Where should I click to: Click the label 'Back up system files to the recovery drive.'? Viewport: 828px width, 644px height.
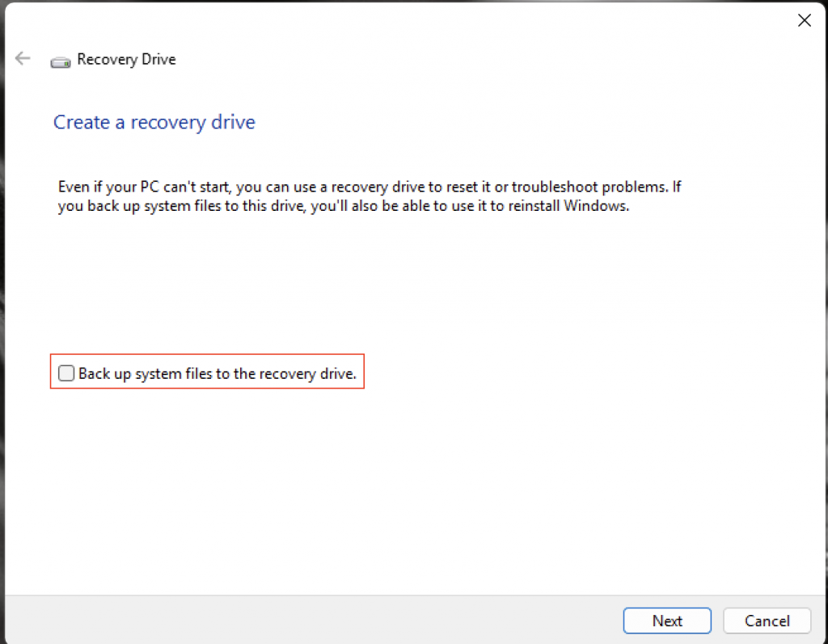coord(218,374)
